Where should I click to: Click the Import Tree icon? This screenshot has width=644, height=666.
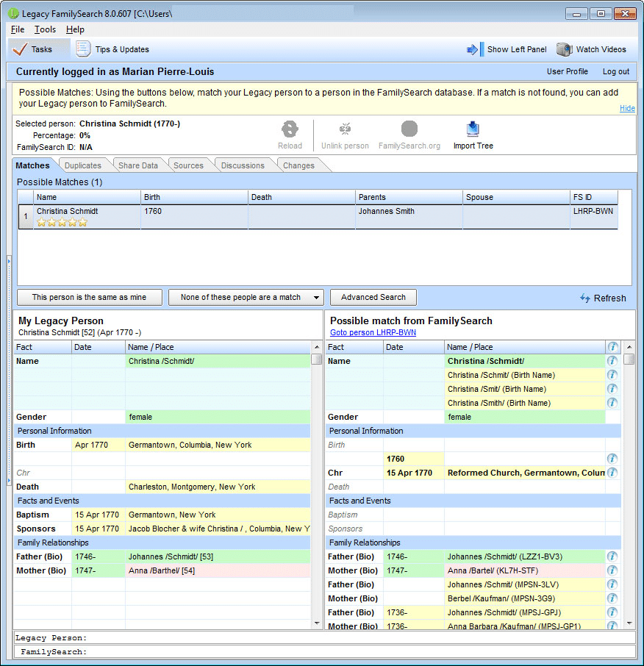pos(473,129)
